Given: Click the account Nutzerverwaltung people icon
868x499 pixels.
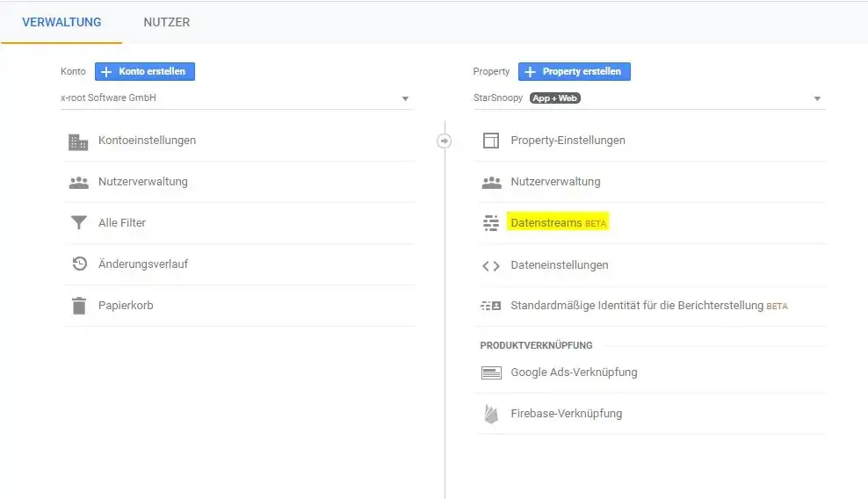Looking at the screenshot, I should pos(78,182).
